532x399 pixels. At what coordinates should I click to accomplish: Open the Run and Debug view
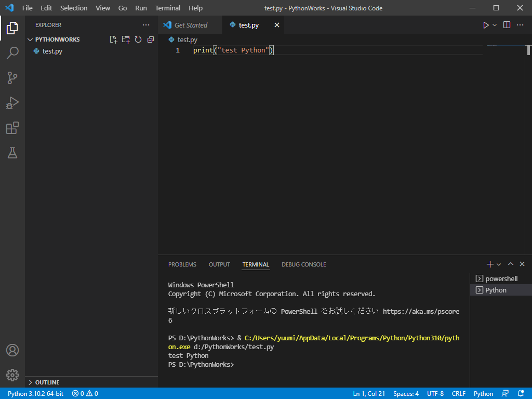(x=13, y=103)
